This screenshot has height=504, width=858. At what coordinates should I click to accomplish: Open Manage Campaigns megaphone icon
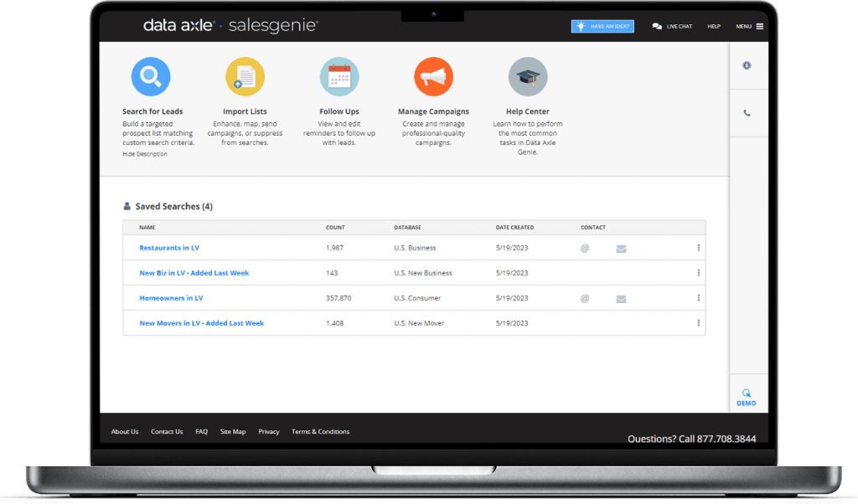[433, 78]
